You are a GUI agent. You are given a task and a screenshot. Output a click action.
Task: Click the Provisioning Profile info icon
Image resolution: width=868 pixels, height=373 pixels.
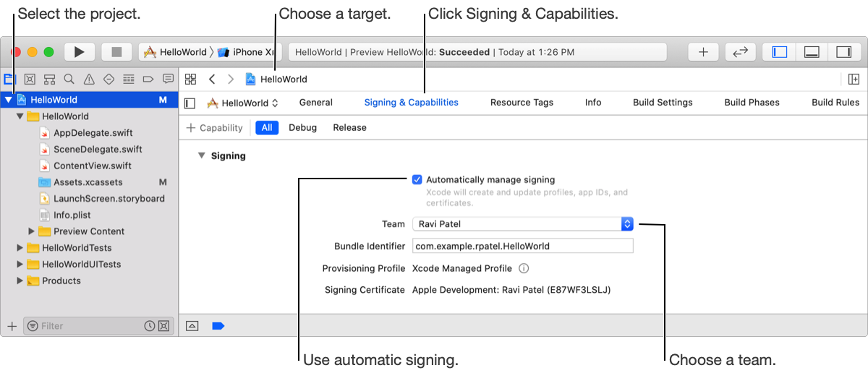point(524,268)
